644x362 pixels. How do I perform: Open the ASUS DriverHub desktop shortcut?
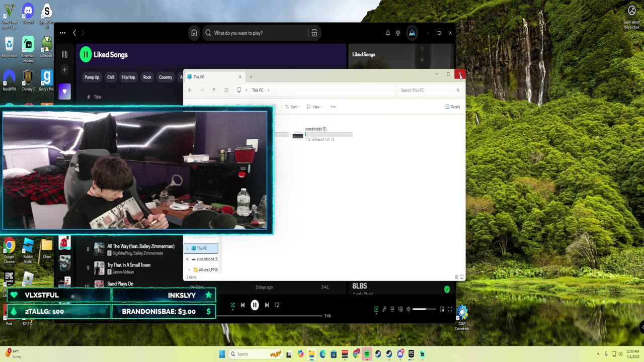[462, 318]
